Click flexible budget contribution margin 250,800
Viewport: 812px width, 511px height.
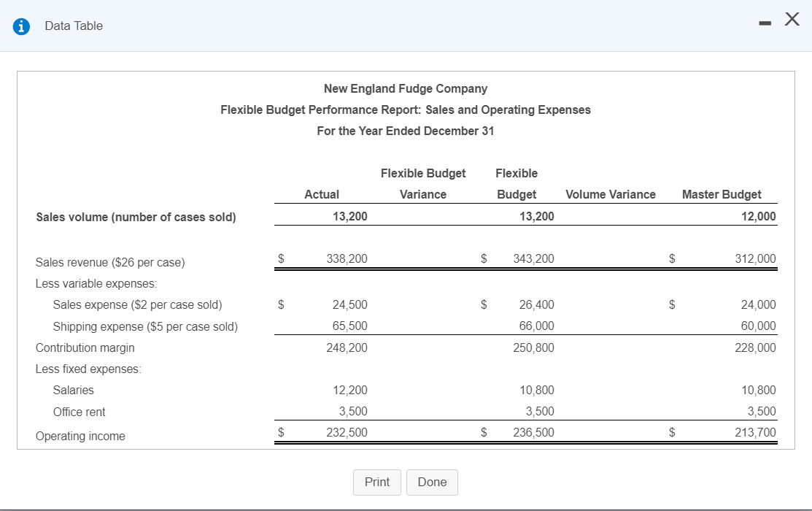(534, 347)
